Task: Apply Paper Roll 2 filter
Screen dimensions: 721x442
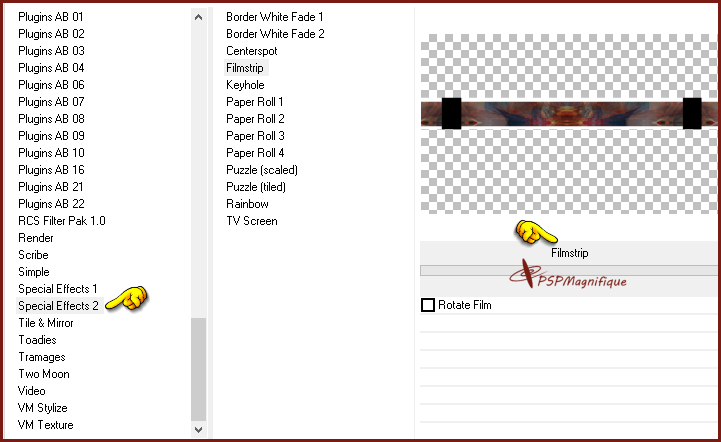Action: pos(255,119)
